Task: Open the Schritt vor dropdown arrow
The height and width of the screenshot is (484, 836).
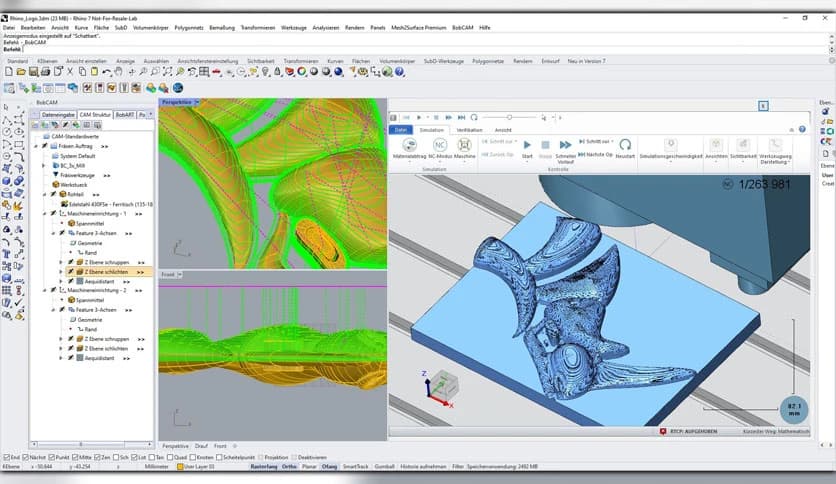Action: tap(613, 142)
